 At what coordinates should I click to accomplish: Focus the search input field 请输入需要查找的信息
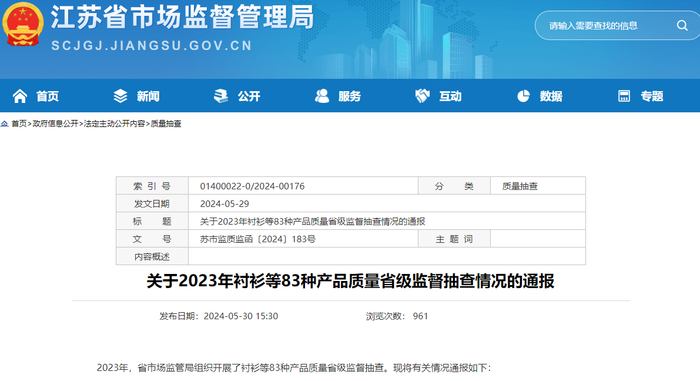coord(606,26)
